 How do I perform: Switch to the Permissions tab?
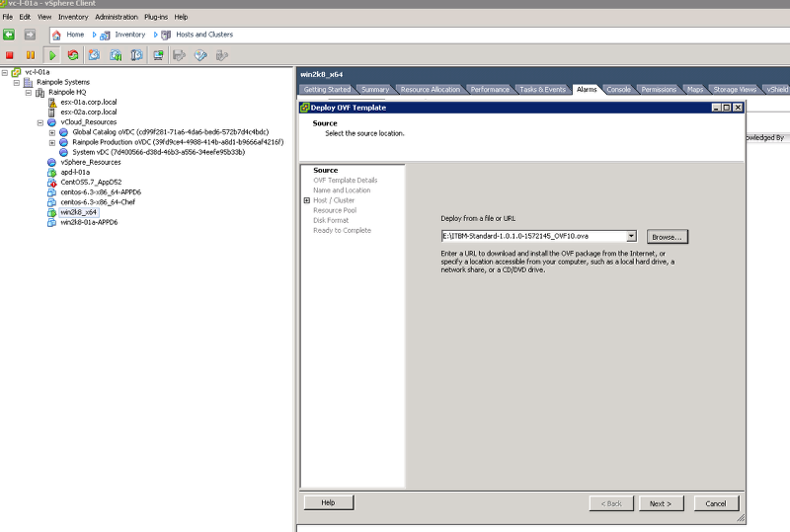coord(659,89)
